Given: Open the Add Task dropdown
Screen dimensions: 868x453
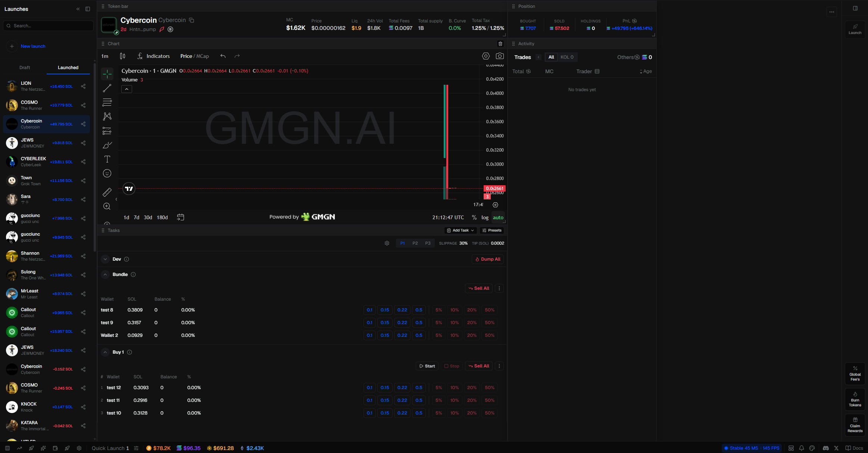Looking at the screenshot, I should 460,230.
